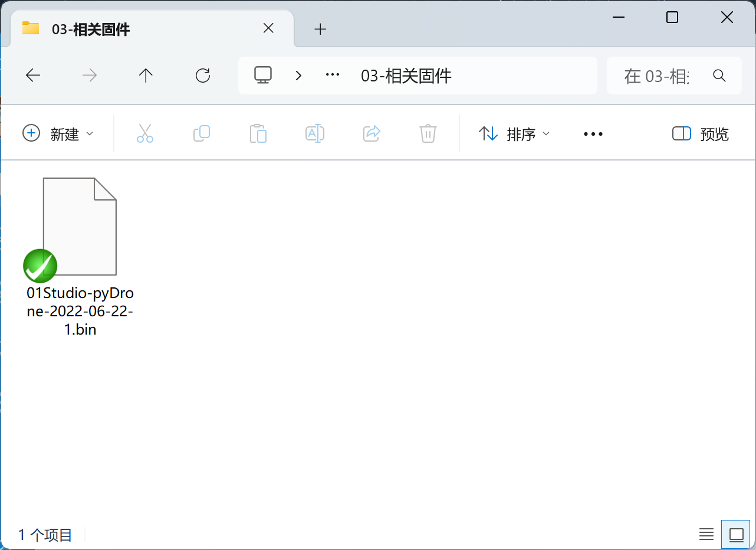Screen dimensions: 756x550
Task: Add a new tab with plus button
Action: (x=320, y=29)
